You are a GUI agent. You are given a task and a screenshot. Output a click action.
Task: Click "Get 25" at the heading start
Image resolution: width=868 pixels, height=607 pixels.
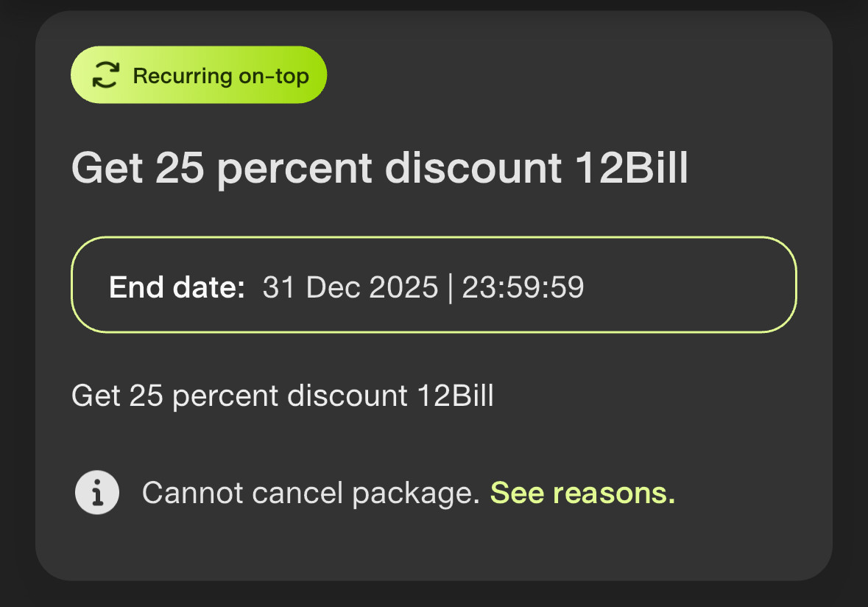coord(138,167)
